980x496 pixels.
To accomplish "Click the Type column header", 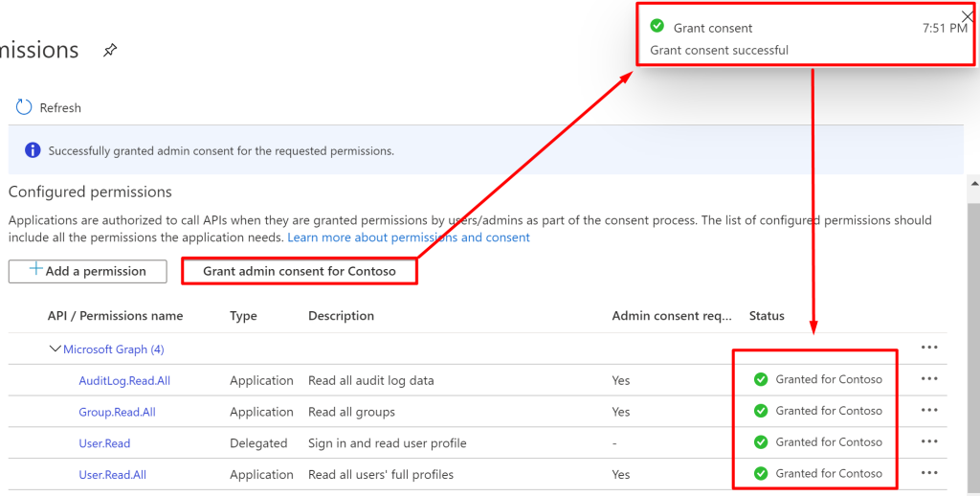I will pos(243,316).
